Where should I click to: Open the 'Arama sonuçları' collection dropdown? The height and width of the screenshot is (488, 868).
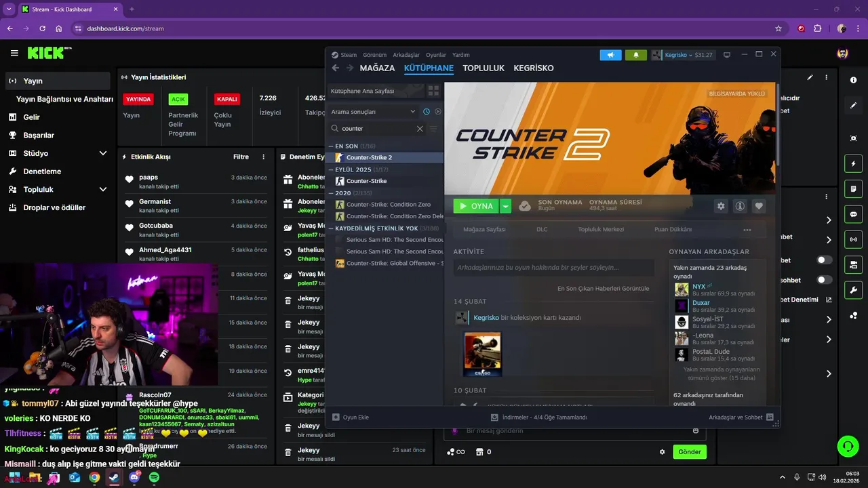[373, 111]
